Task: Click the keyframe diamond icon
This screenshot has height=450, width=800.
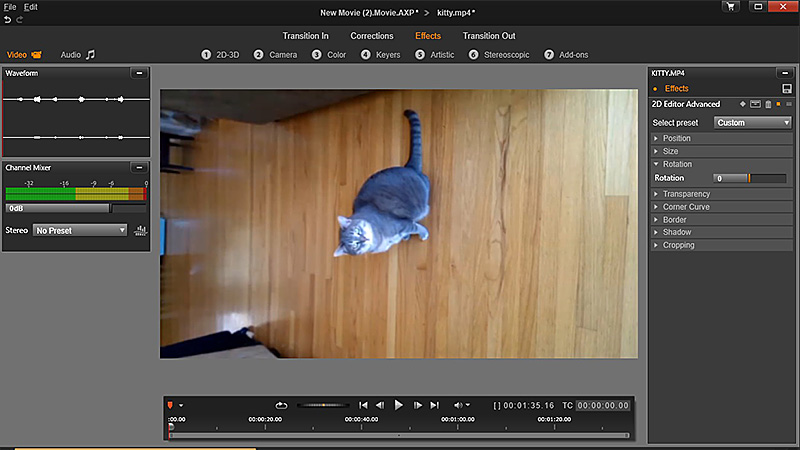Action: [742, 104]
